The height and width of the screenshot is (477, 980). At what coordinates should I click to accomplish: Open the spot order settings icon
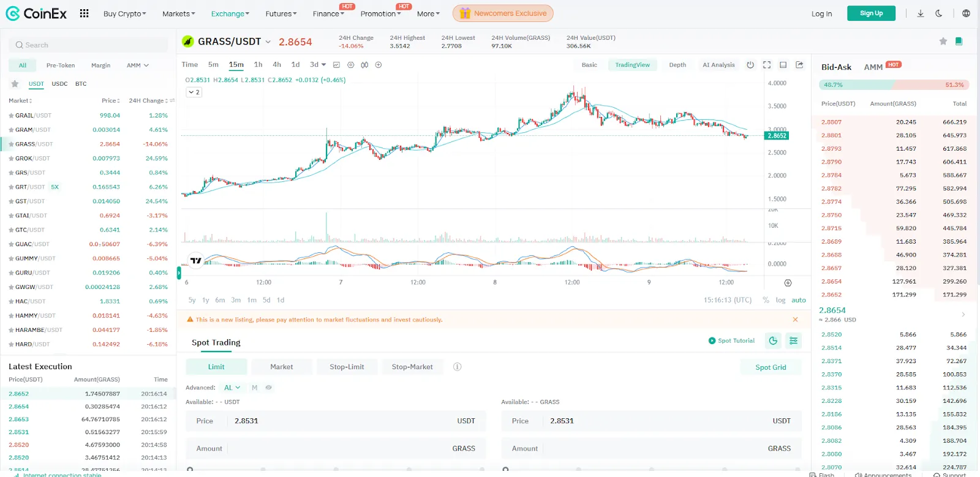point(793,340)
